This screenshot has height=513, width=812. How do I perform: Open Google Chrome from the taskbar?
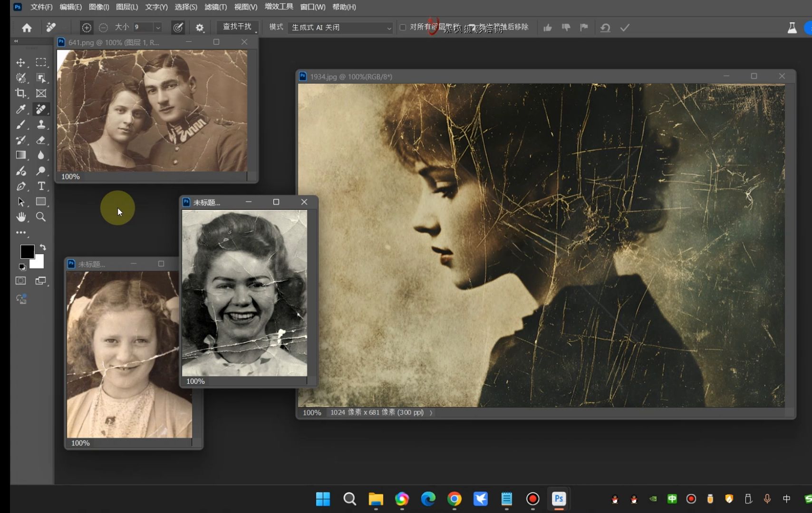click(x=454, y=499)
